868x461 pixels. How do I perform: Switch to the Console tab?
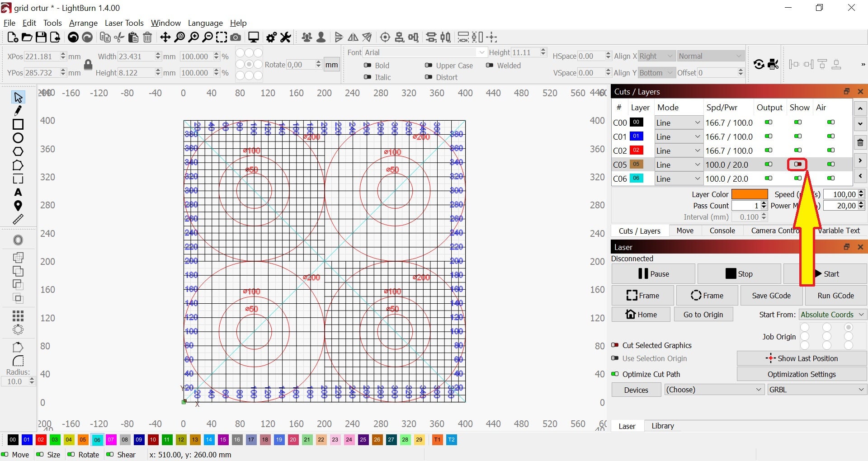pyautogui.click(x=722, y=230)
